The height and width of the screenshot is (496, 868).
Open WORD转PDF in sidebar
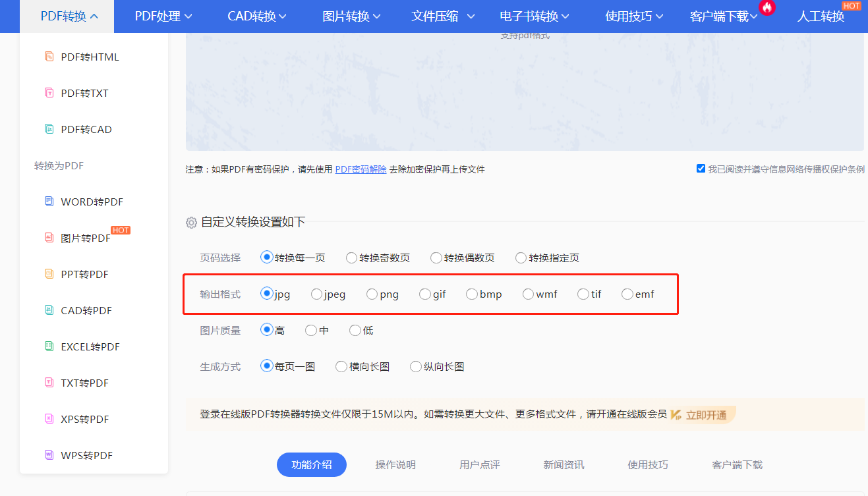pos(92,202)
